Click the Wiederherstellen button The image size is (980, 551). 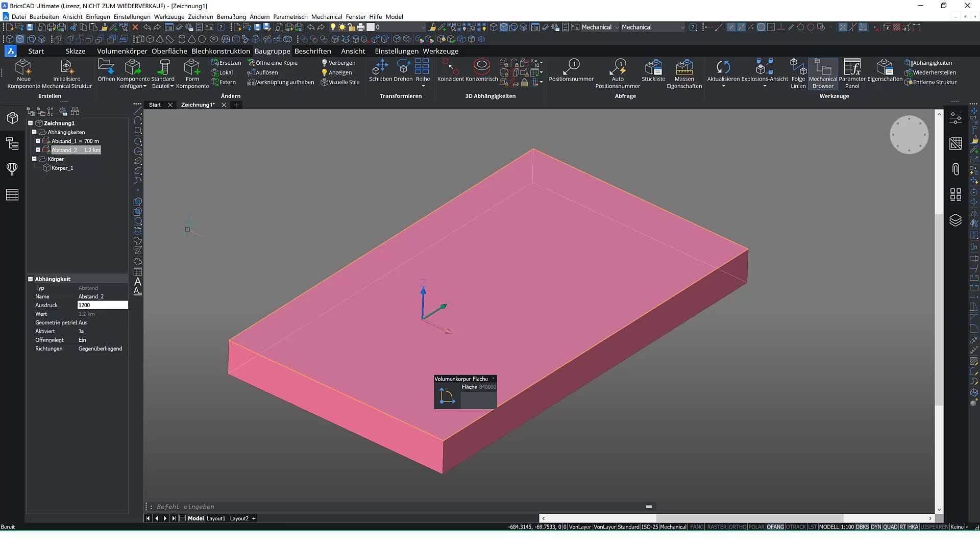(930, 72)
